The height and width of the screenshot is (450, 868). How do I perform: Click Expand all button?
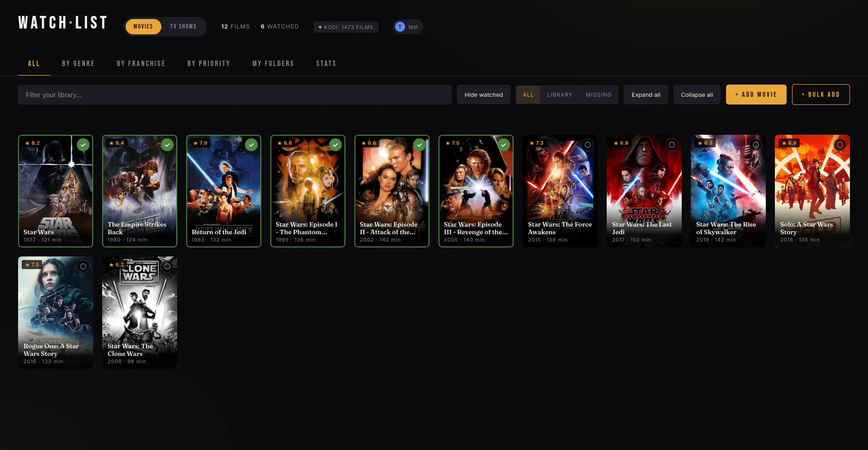coord(646,95)
